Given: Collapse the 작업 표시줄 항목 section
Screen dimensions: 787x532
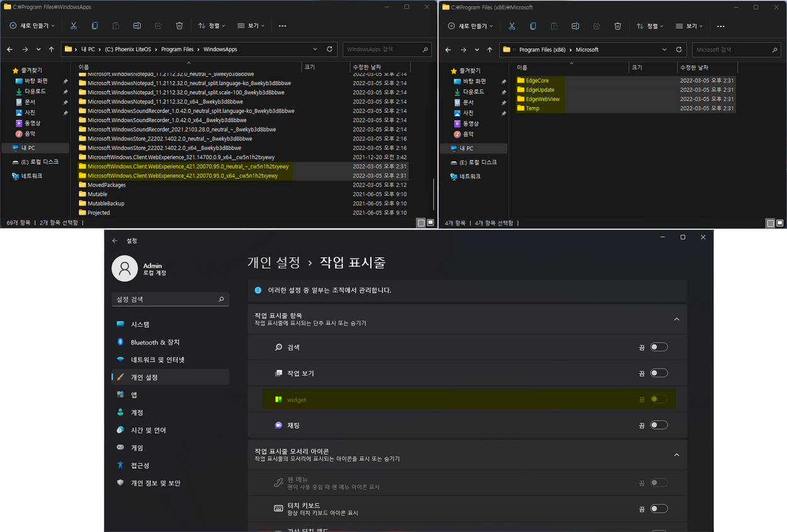Looking at the screenshot, I should click(x=677, y=319).
